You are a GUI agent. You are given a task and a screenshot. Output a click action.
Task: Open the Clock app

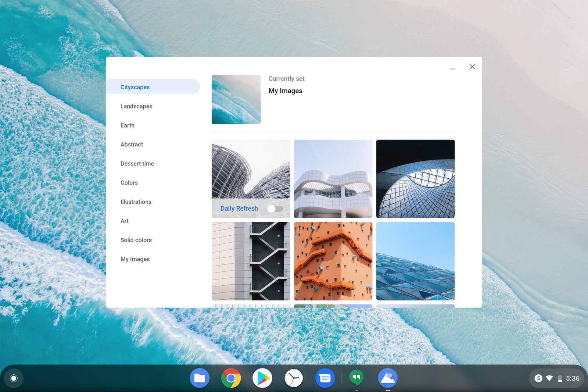pyautogui.click(x=294, y=378)
